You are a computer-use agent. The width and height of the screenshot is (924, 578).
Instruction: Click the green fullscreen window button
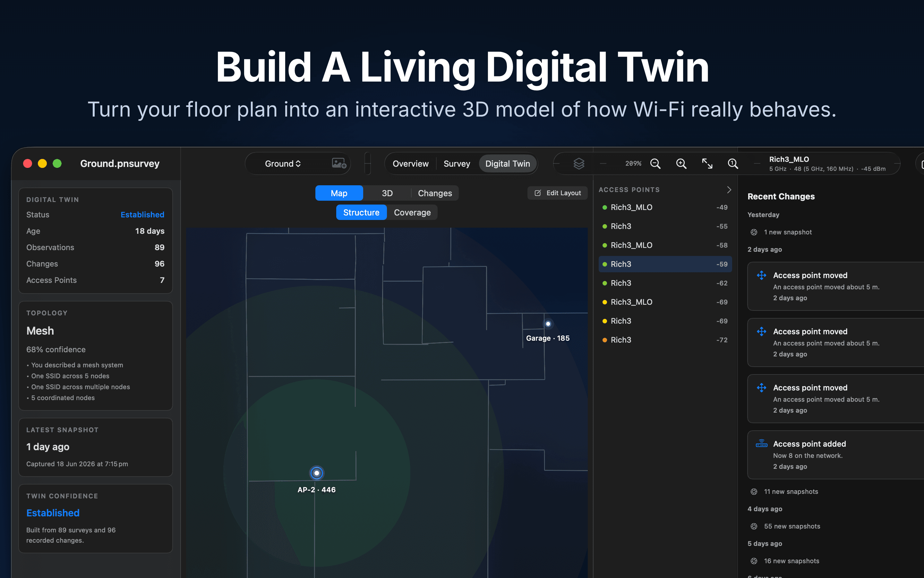pyautogui.click(x=57, y=164)
